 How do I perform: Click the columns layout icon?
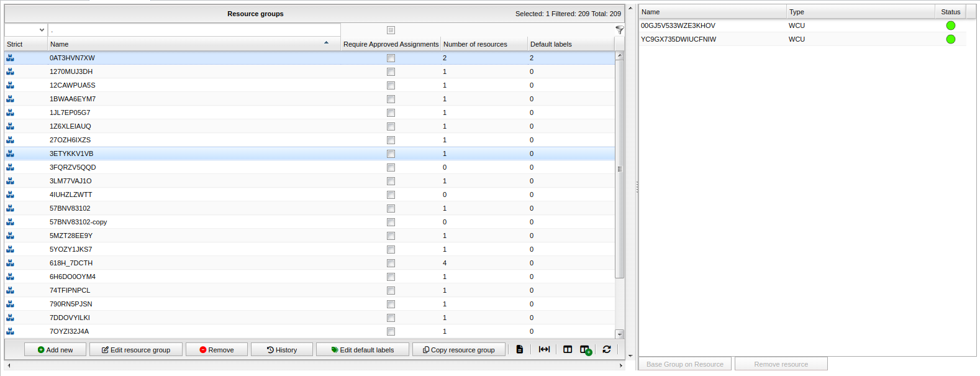(x=568, y=349)
